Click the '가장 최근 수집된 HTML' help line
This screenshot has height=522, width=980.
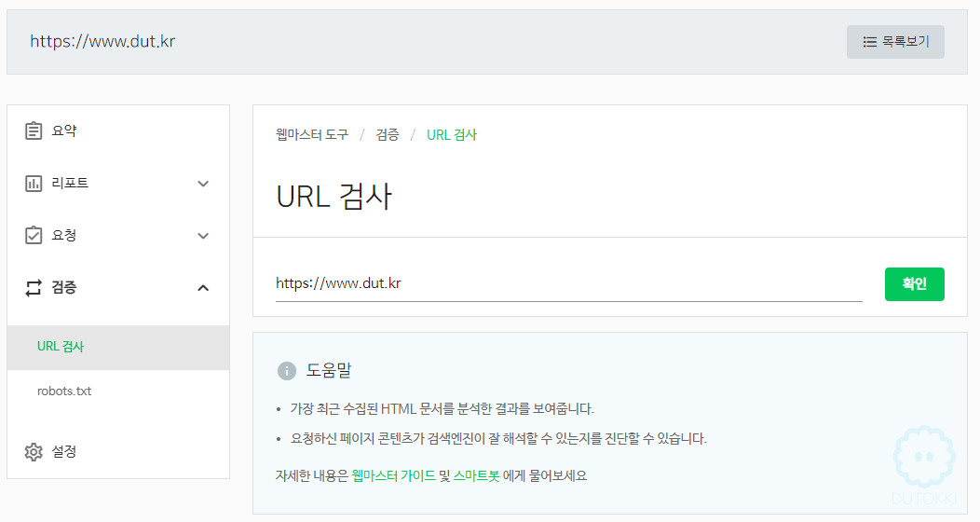pos(442,409)
